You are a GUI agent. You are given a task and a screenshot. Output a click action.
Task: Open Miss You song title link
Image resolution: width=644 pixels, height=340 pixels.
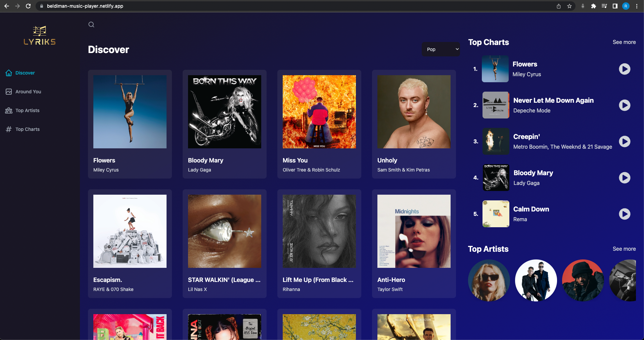pos(295,160)
